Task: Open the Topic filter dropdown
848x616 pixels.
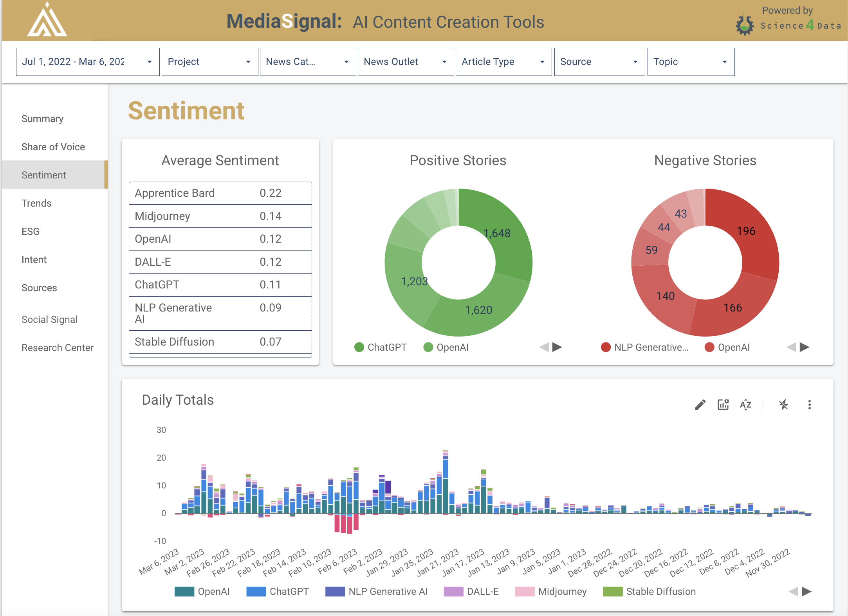Action: point(691,62)
